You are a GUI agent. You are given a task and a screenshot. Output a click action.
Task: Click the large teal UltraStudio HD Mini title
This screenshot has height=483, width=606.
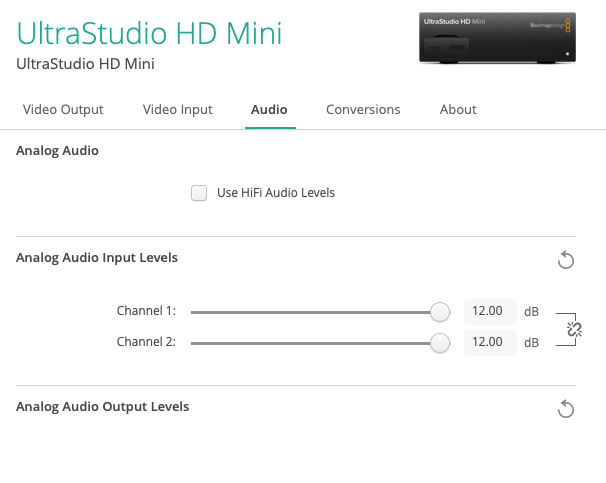149,33
